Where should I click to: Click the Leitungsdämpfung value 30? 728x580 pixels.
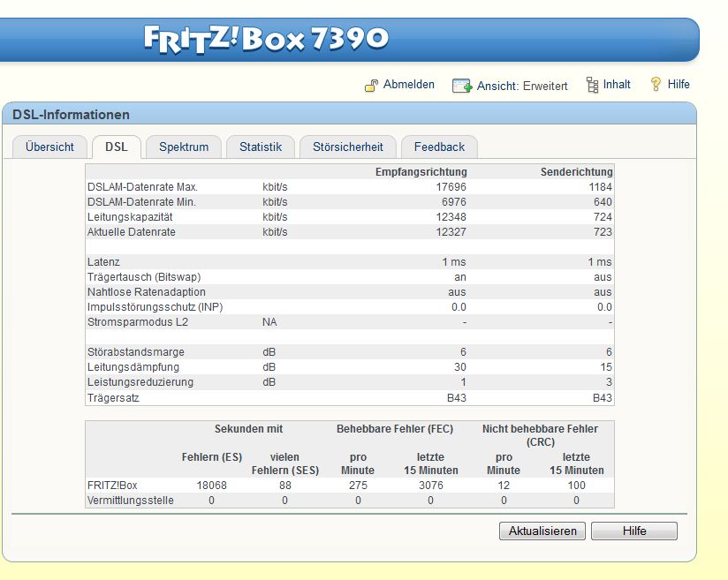(x=460, y=367)
